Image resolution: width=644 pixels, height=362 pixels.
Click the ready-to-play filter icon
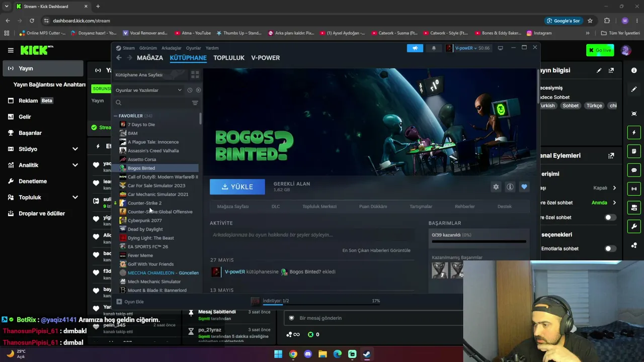[x=198, y=90]
